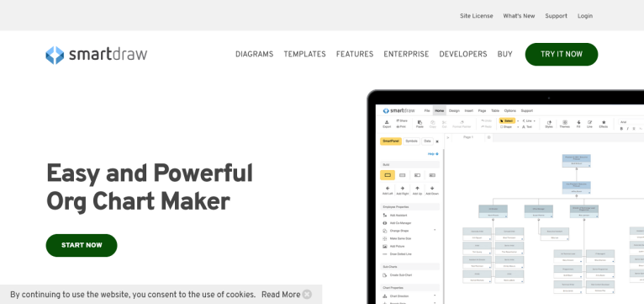The image size is (644, 304).
Task: Open the File menu in the app
Action: point(427,110)
